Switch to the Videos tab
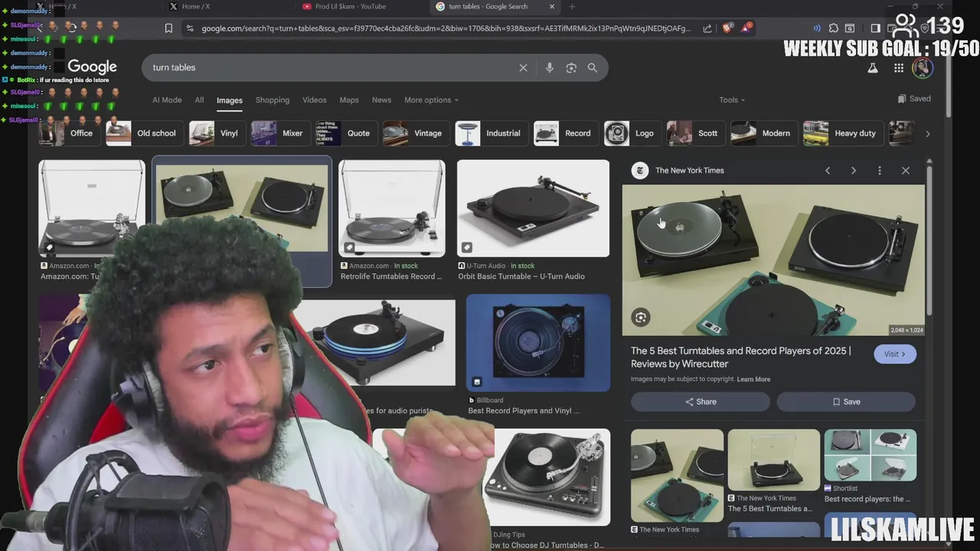 (x=314, y=100)
